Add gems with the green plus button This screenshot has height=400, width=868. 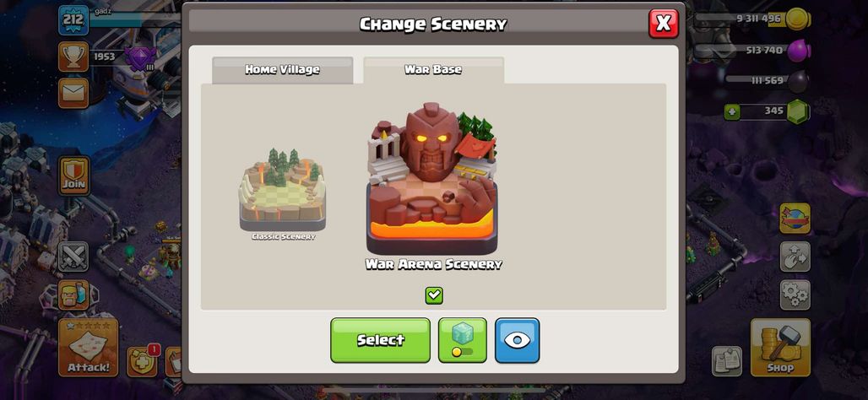[x=732, y=111]
